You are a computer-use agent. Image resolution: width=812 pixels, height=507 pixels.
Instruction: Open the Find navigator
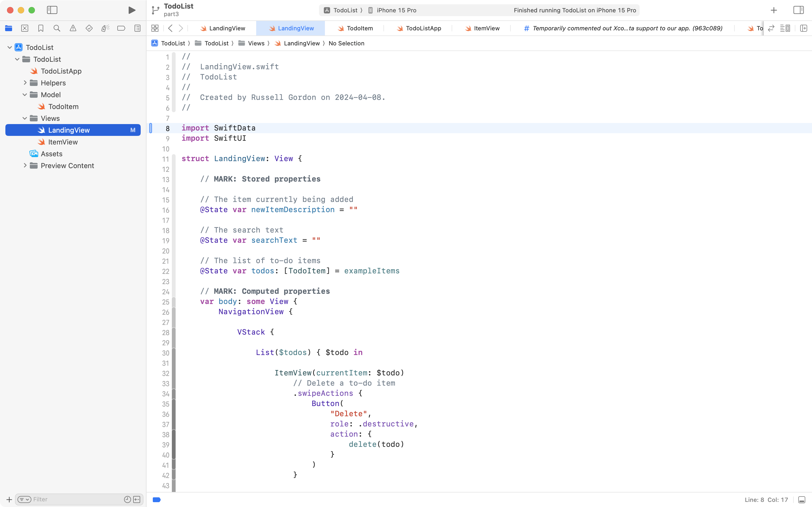point(57,28)
